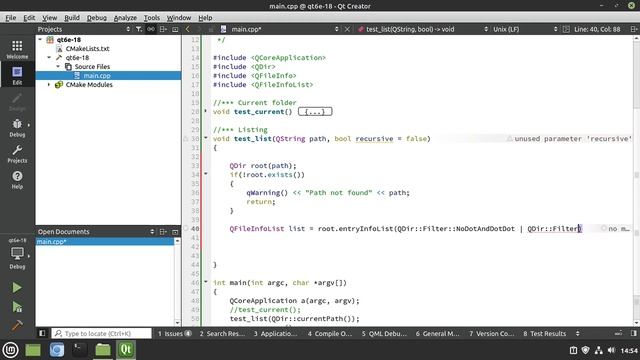
Task: Open Help mode
Action: click(x=17, y=180)
